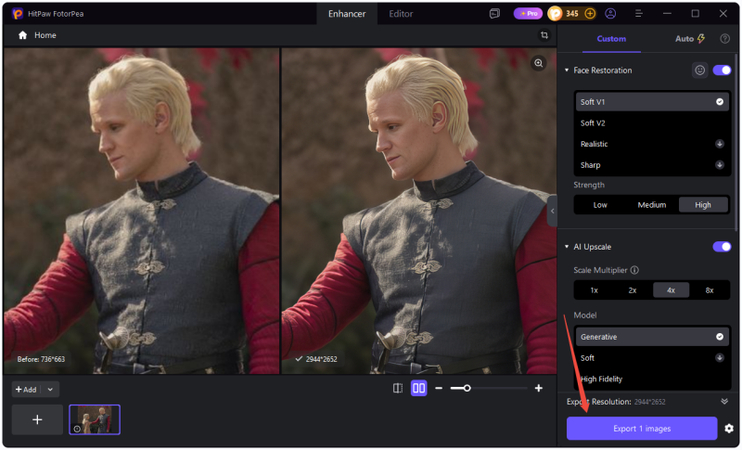
Task: Choose 1x scale multiplier
Action: coord(594,291)
